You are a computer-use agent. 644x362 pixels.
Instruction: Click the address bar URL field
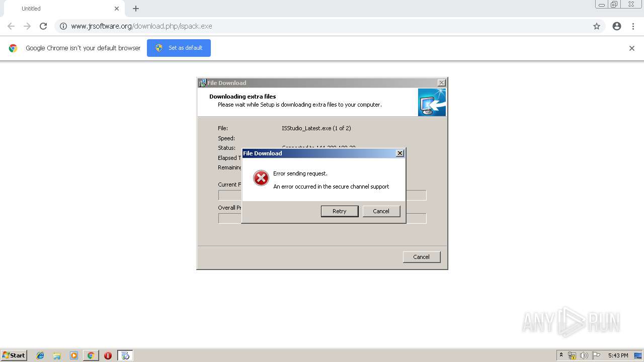tap(330, 26)
